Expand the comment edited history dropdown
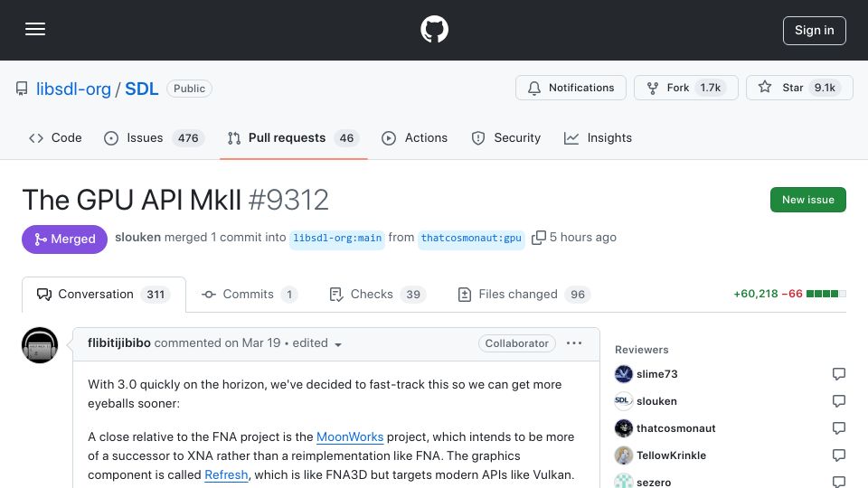This screenshot has height=488, width=868. [316, 343]
